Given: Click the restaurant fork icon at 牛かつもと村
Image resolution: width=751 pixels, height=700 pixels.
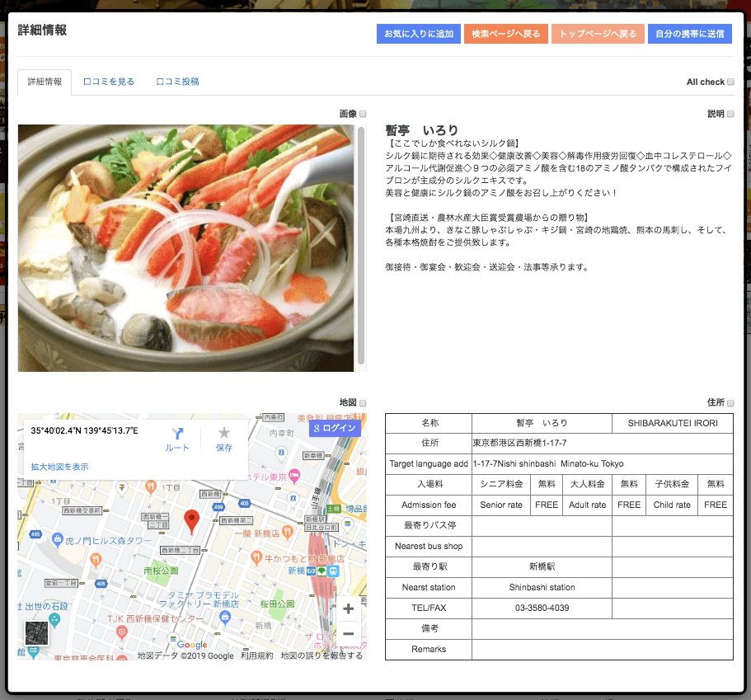Looking at the screenshot, I should click(x=256, y=556).
